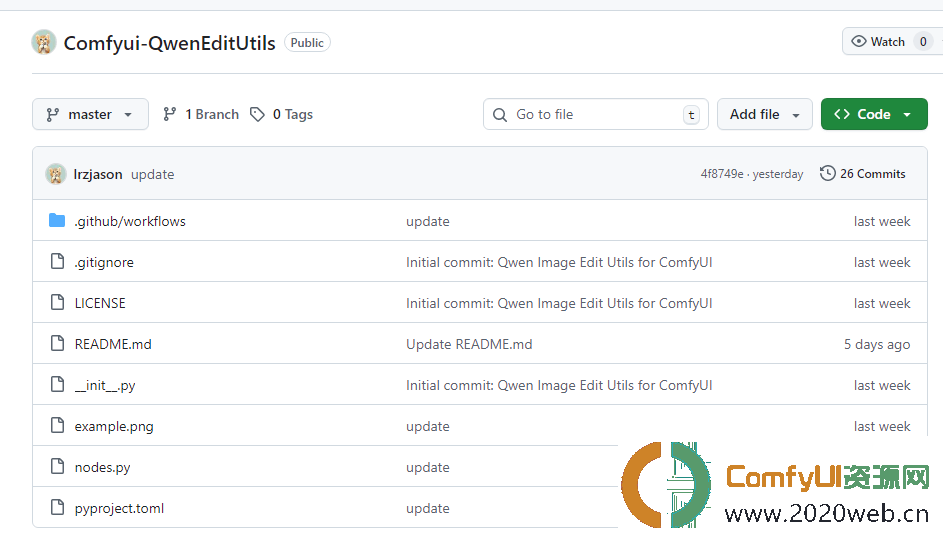Click the folder icon for .github/workflows

pyautogui.click(x=57, y=221)
